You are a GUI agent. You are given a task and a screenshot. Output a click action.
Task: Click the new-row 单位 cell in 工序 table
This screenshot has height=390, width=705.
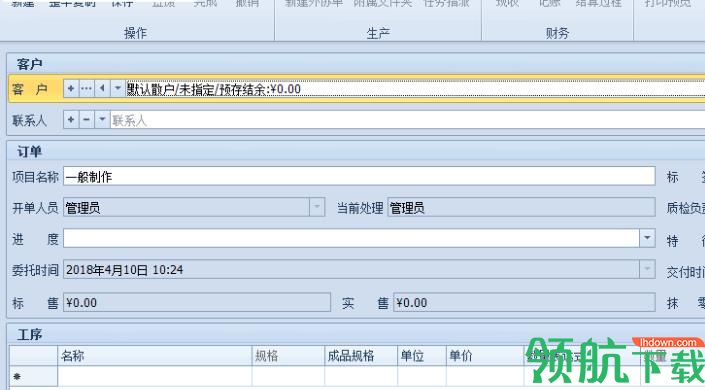click(x=422, y=376)
